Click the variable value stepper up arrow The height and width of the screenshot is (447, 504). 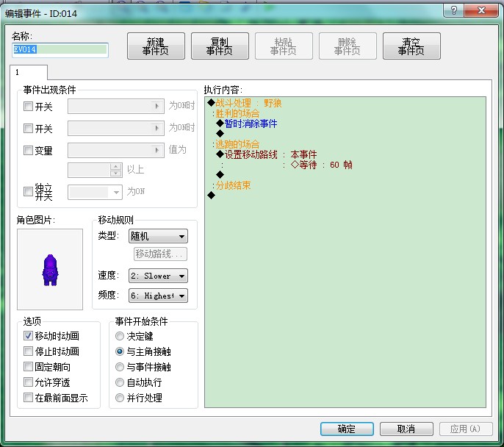[116, 167]
